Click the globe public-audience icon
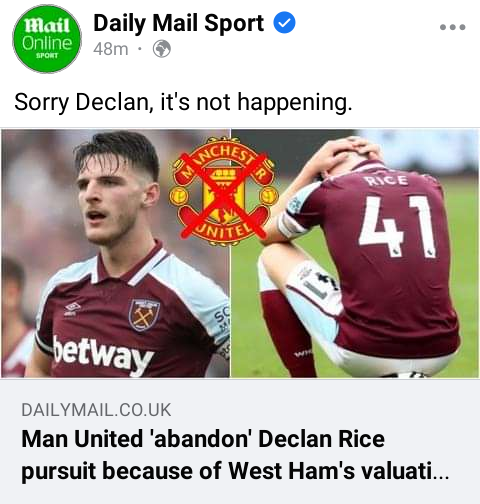This screenshot has height=504, width=480. (x=162, y=49)
